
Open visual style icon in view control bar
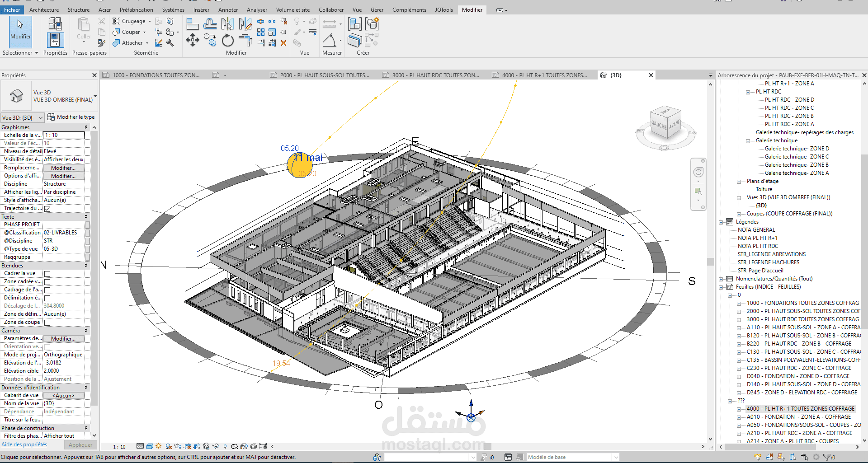(150, 446)
